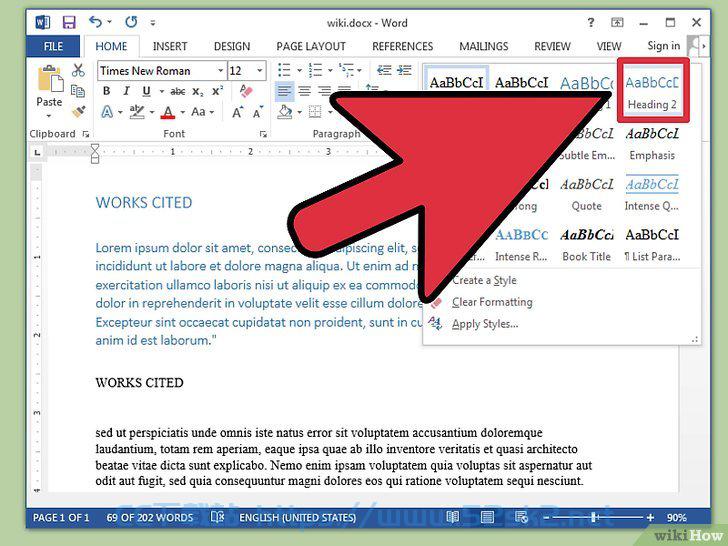The height and width of the screenshot is (546, 728).
Task: Switch to the PAGE LAYOUT ribbon tab
Action: coord(311,46)
